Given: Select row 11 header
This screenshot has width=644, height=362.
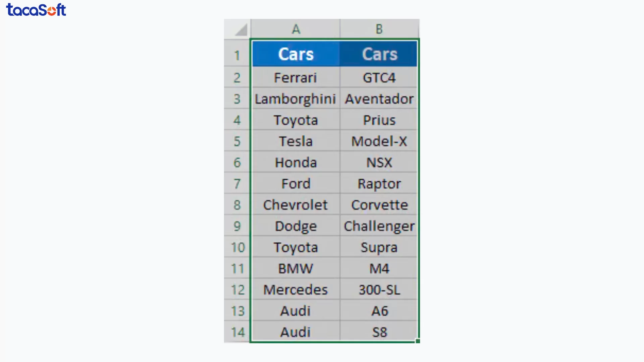Looking at the screenshot, I should tap(237, 268).
